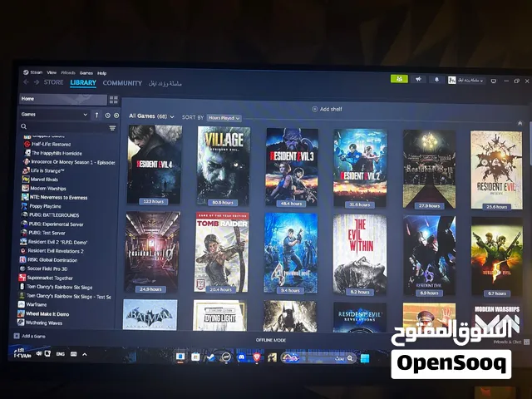Click the OFFLINE MODE status text
The height and width of the screenshot is (399, 532).
coord(271,340)
